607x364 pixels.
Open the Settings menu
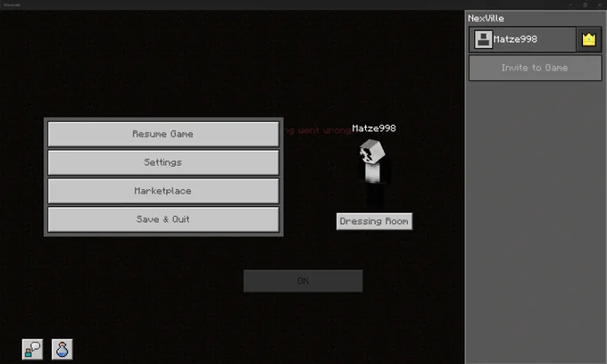click(x=163, y=162)
